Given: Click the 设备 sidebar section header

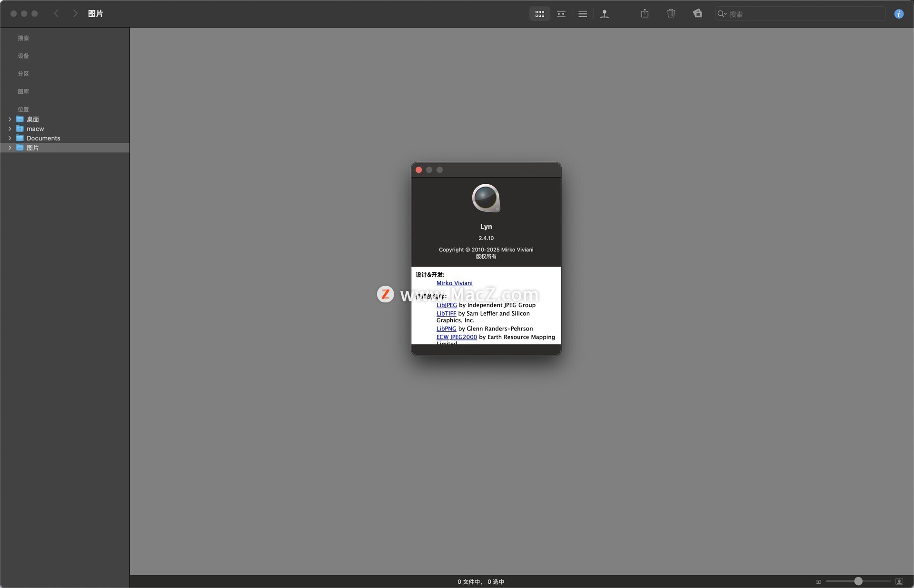Looking at the screenshot, I should click(x=23, y=56).
